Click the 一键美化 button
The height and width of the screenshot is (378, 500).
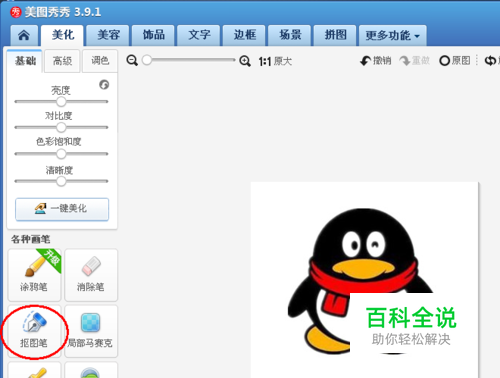62,209
